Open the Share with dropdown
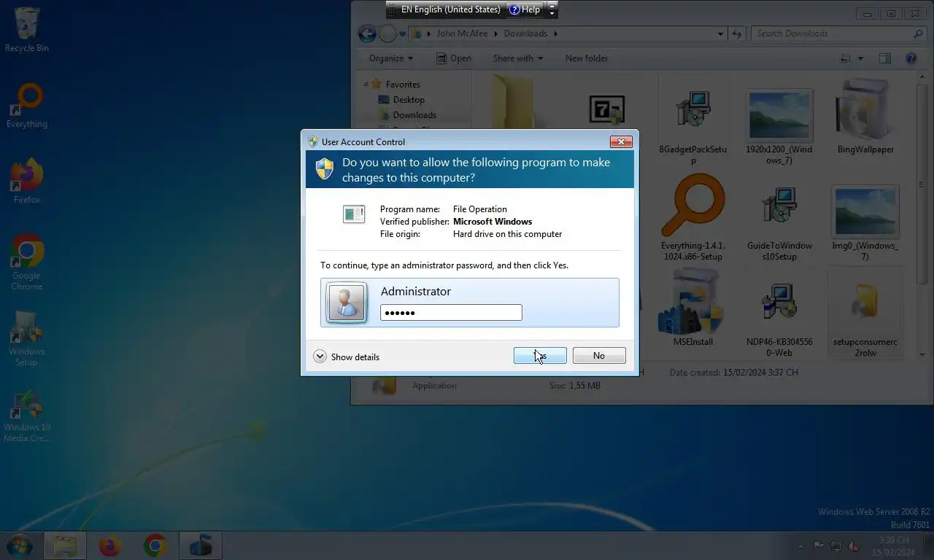 click(x=518, y=58)
